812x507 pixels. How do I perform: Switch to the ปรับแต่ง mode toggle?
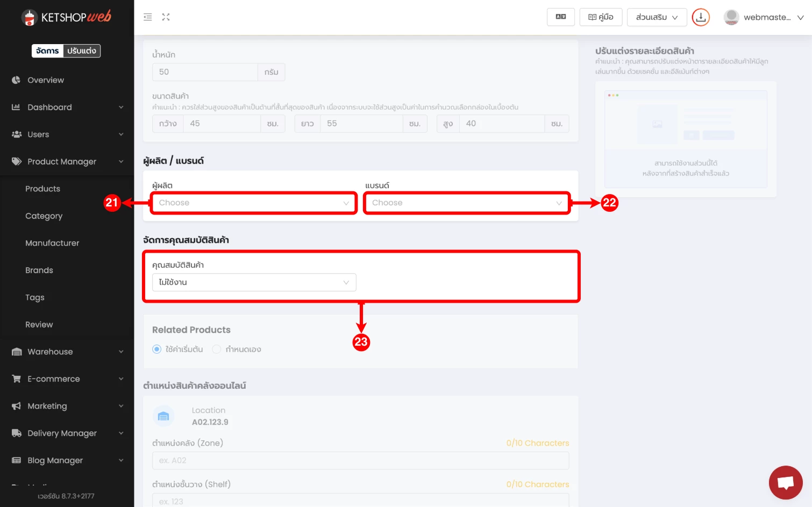[82, 51]
